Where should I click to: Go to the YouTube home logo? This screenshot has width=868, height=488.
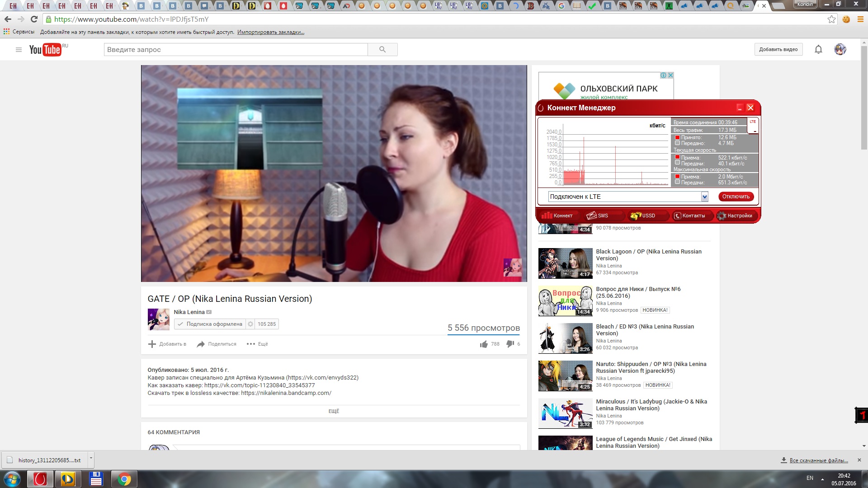click(45, 50)
